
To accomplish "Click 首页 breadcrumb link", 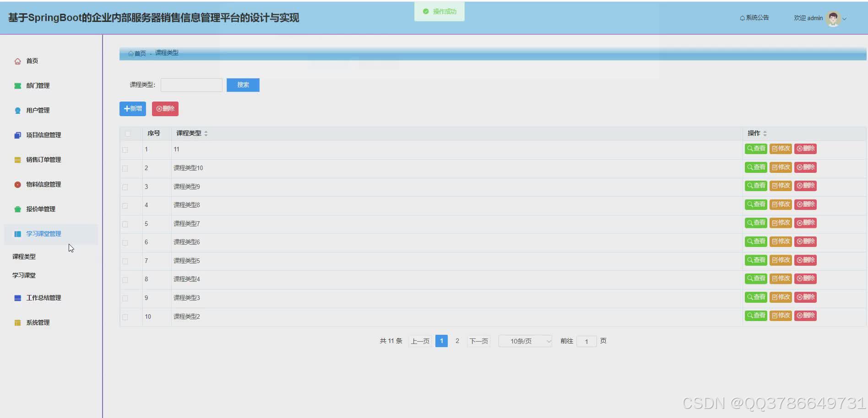I will (140, 54).
